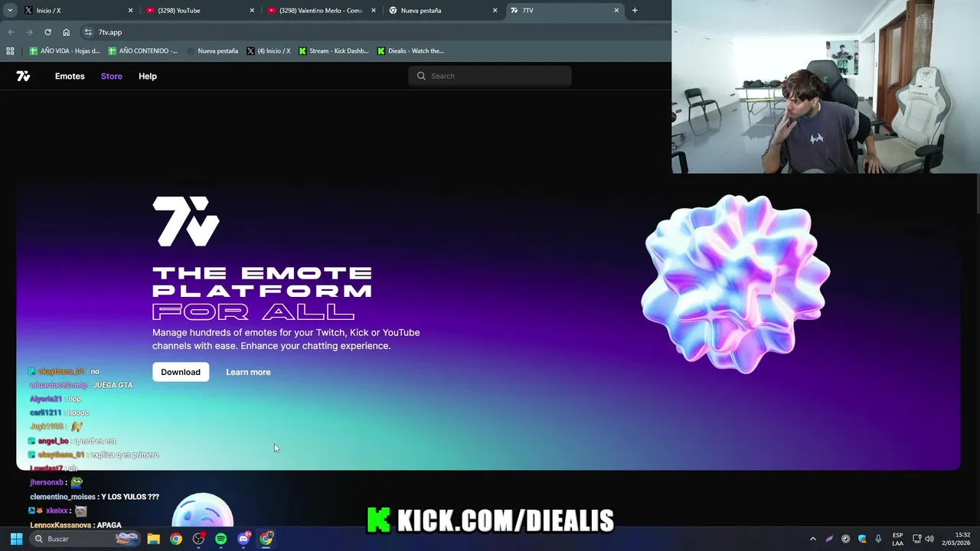
Task: Close the (3298) YouTube tab
Action: (x=252, y=11)
